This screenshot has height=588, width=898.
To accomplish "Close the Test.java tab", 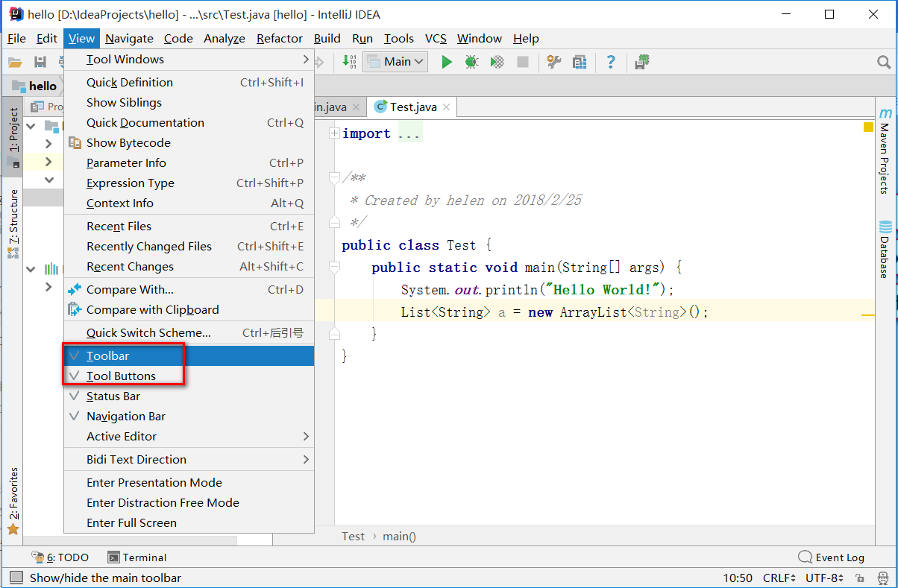I will coord(447,107).
